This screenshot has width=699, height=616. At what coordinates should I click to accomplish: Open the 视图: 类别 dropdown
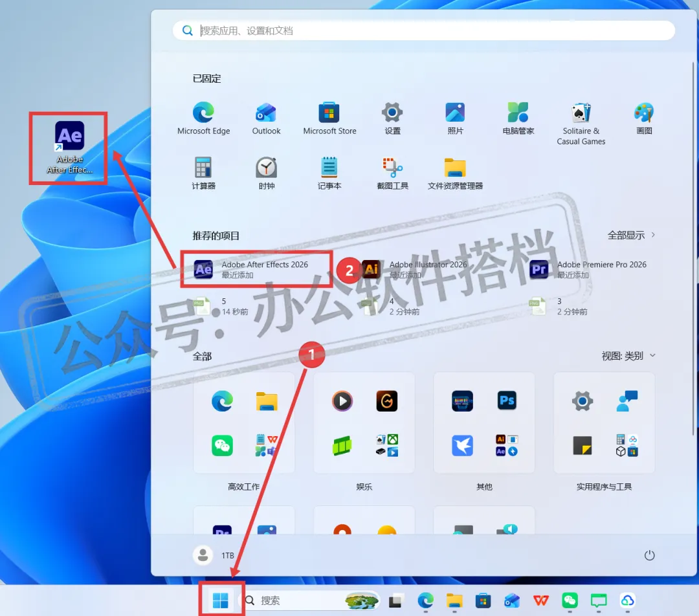pyautogui.click(x=628, y=356)
